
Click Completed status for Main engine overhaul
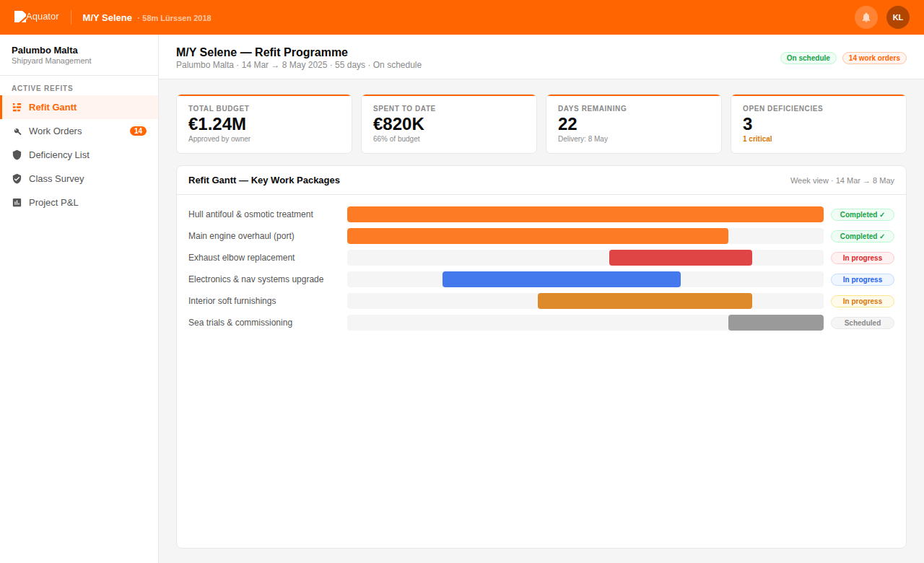point(863,236)
